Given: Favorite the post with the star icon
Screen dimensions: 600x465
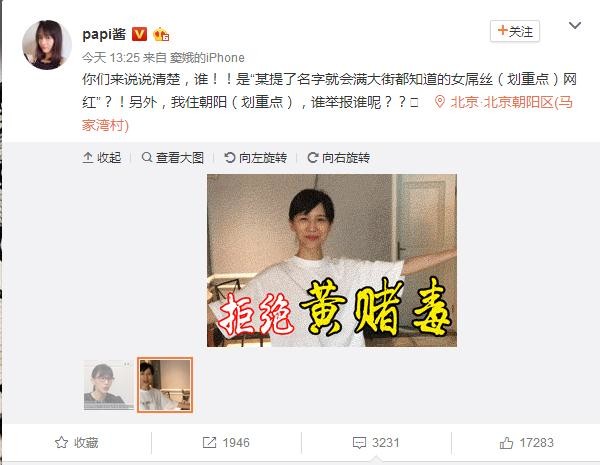Looking at the screenshot, I should [x=77, y=443].
